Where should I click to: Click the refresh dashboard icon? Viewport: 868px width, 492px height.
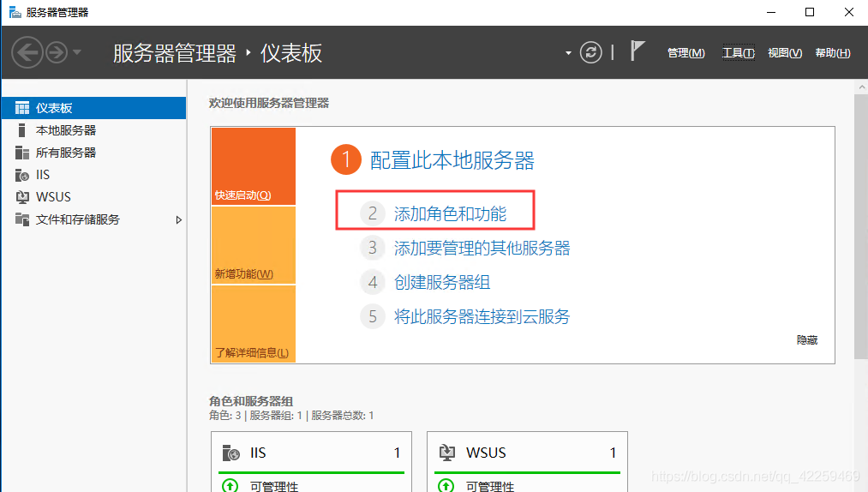tap(591, 52)
